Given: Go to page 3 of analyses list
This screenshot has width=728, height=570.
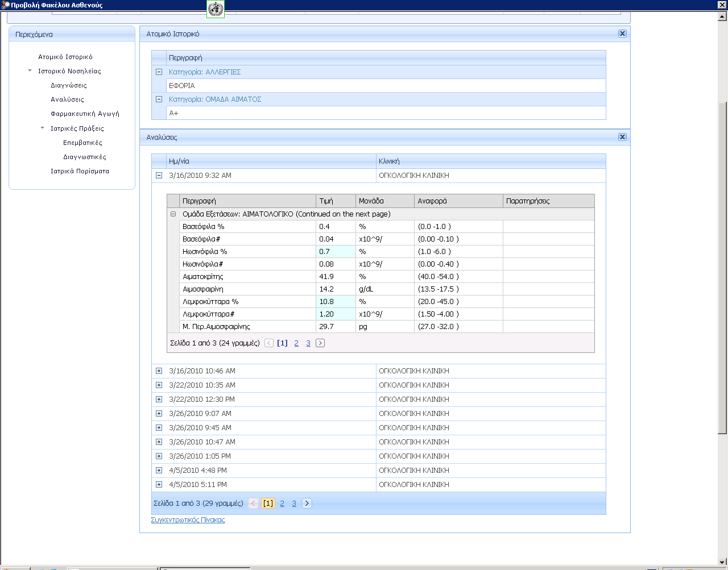Looking at the screenshot, I should [294, 504].
